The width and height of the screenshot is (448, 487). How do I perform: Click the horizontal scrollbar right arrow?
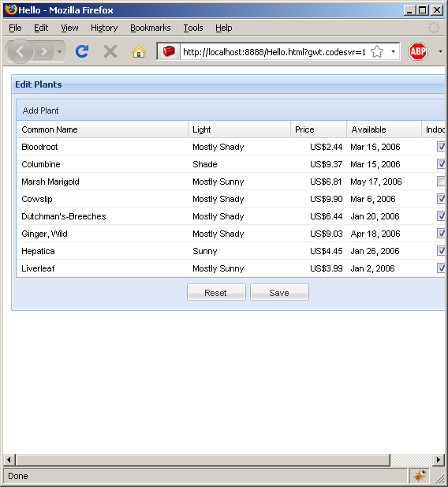438,459
